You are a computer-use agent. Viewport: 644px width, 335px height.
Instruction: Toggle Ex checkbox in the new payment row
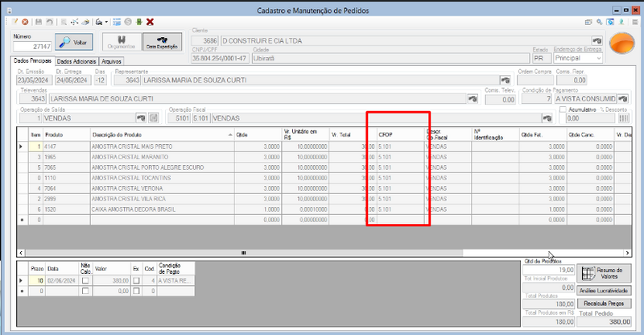(136, 291)
